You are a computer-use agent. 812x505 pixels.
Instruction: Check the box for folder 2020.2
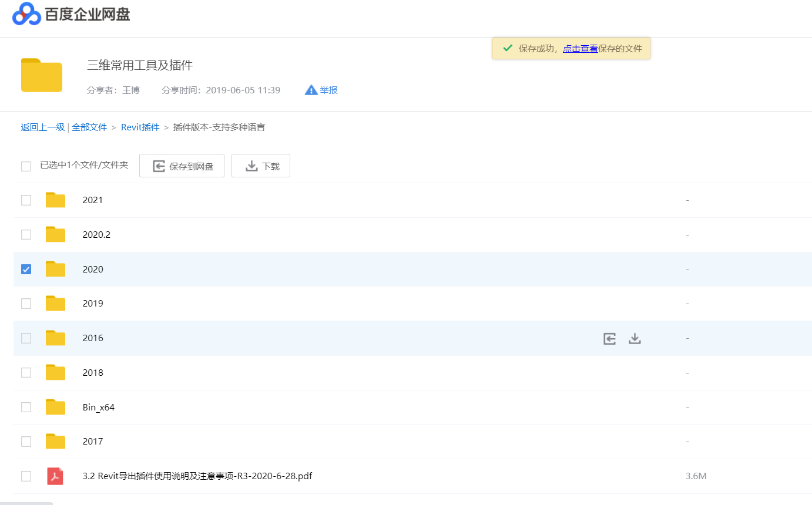pos(26,234)
